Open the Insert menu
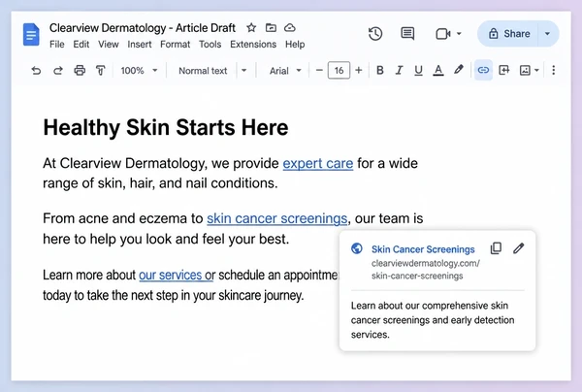This screenshot has width=582, height=392. 140,45
